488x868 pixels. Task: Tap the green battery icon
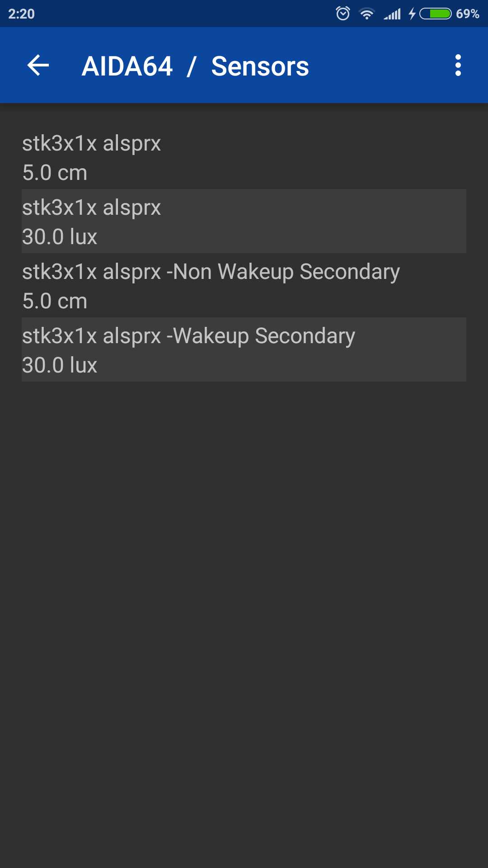[x=436, y=14]
